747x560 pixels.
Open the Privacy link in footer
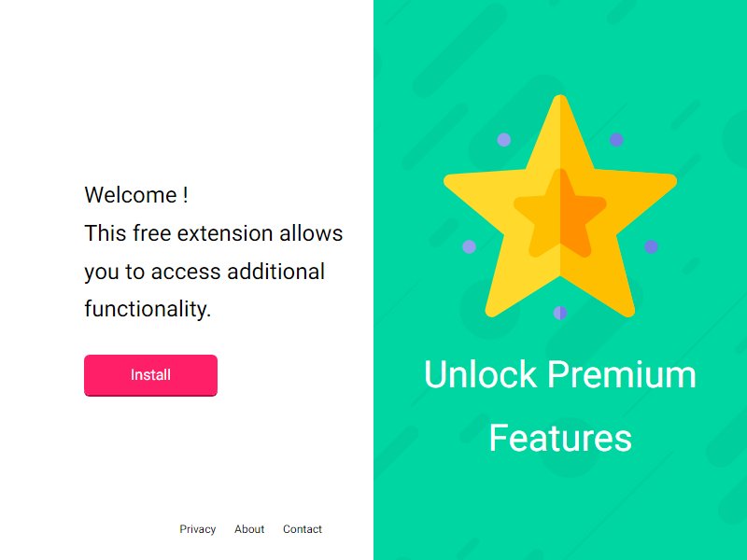pos(198,529)
